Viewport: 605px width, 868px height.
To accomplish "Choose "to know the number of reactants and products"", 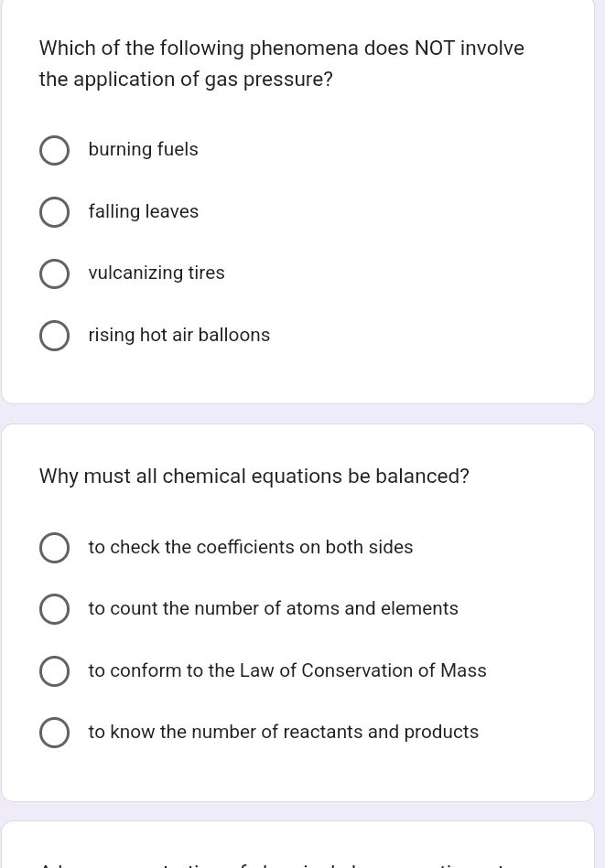I will click(x=54, y=732).
